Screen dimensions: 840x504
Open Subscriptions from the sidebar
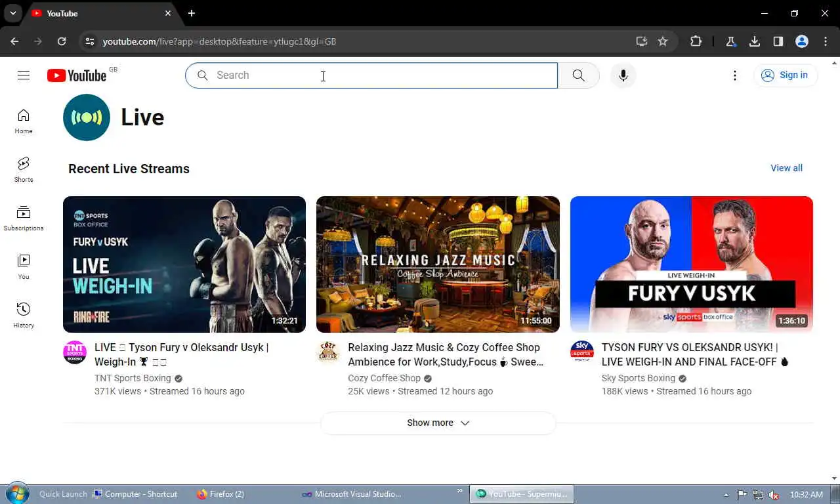click(x=24, y=219)
